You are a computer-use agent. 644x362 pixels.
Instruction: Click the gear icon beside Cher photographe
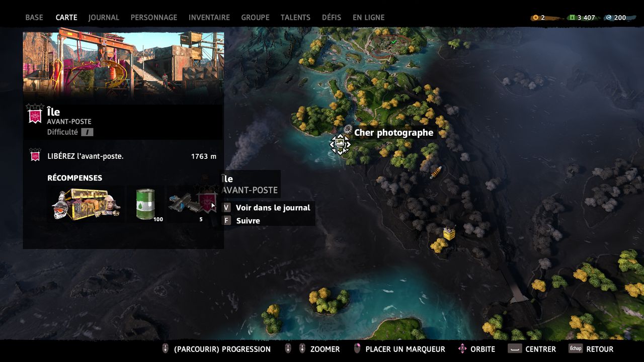(348, 130)
